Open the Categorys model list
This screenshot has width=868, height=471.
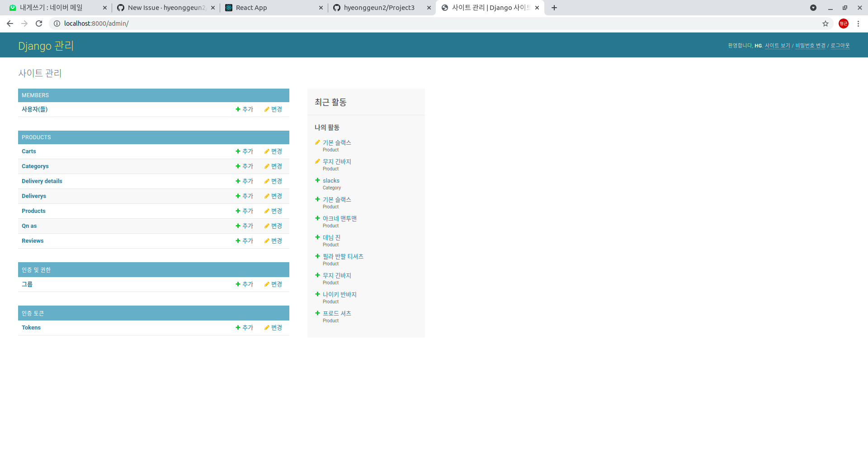coord(35,166)
